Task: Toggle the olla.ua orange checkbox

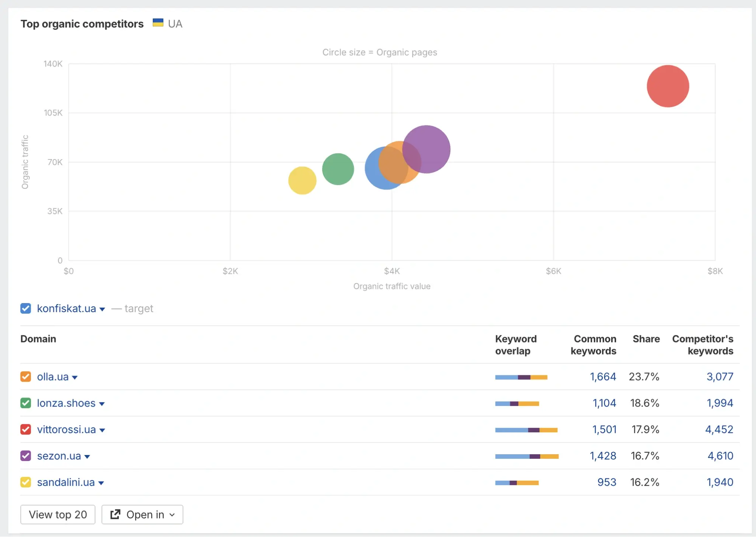Action: (26, 377)
